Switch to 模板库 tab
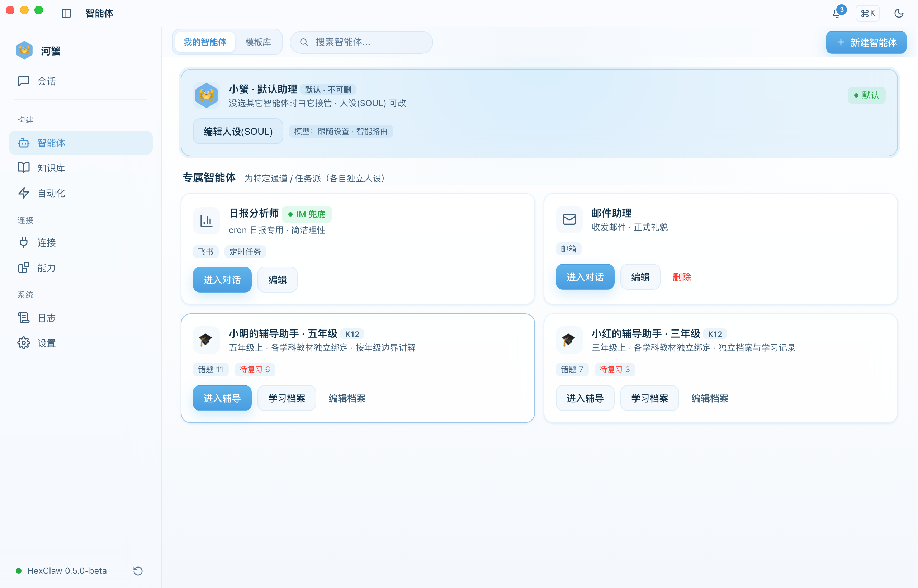 pos(258,42)
